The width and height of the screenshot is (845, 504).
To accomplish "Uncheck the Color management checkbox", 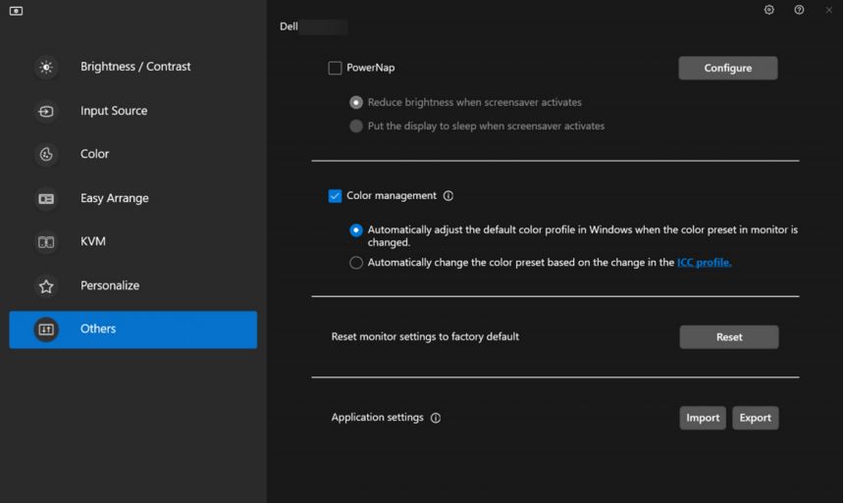I will [x=335, y=196].
